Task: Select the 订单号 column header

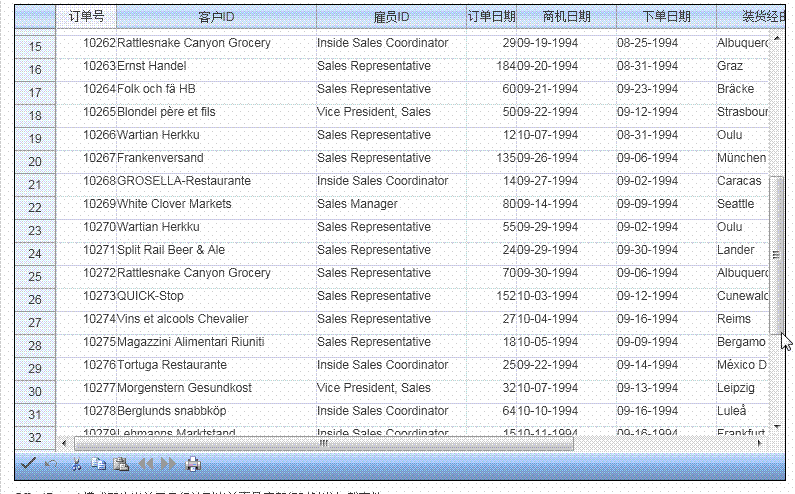Action: [x=86, y=16]
